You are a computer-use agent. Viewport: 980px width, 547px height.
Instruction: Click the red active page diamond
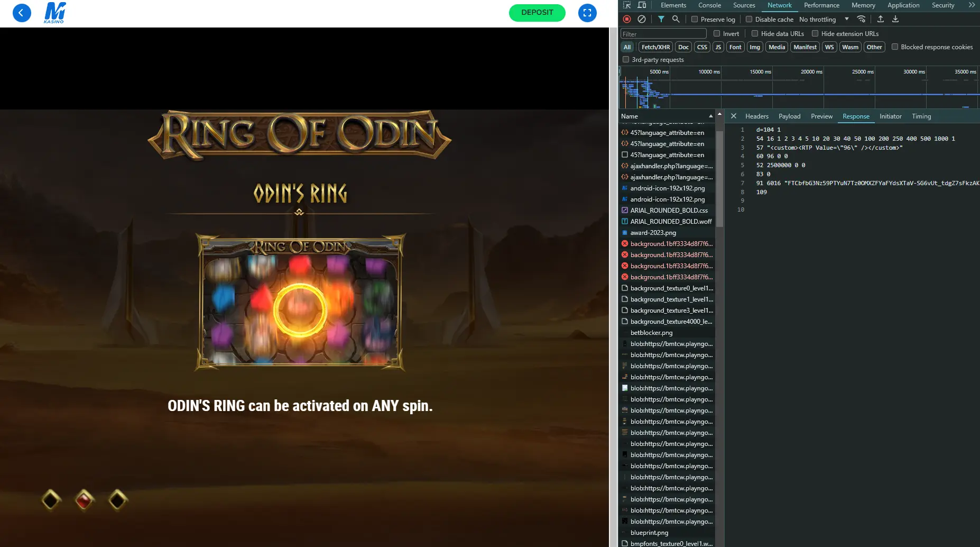tap(85, 499)
